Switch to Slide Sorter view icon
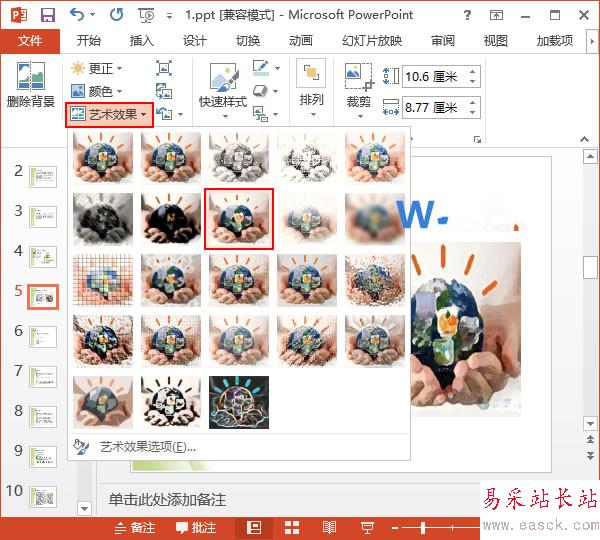Image resolution: width=600 pixels, height=540 pixels. coord(292,528)
